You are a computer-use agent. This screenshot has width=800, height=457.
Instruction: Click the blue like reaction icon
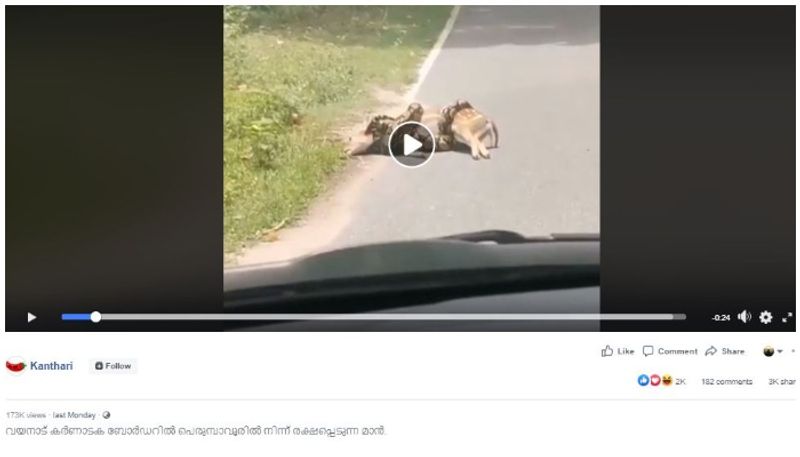[643, 380]
